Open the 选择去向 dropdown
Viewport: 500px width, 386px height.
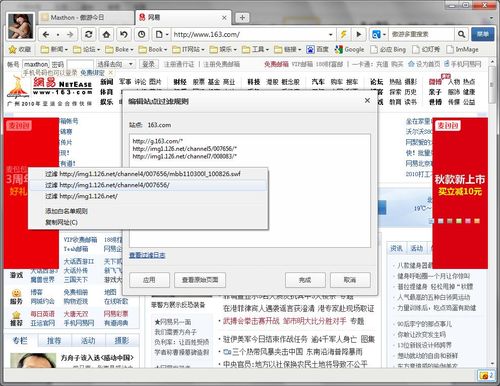[115, 64]
